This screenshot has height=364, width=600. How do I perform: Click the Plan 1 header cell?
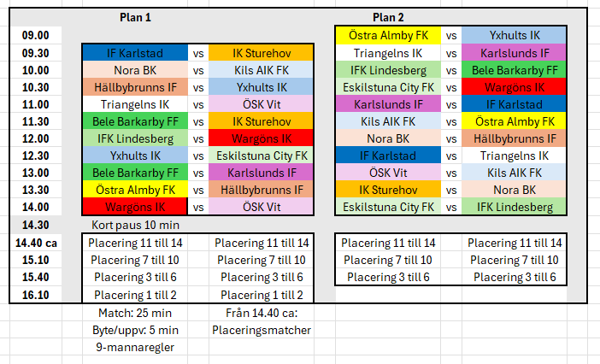tap(135, 17)
